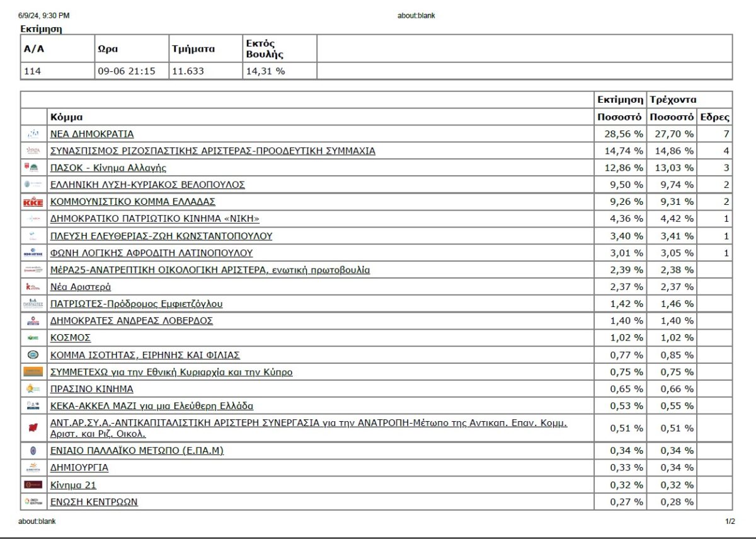Click the ΚΟΣΜΟΣ party logo icon
The width and height of the screenshot is (756, 539).
tap(33, 338)
